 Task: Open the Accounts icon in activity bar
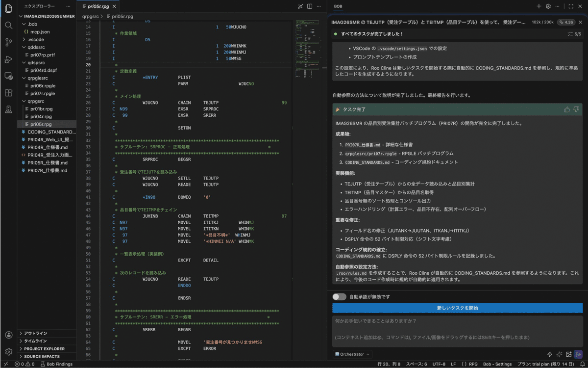[x=8, y=335]
